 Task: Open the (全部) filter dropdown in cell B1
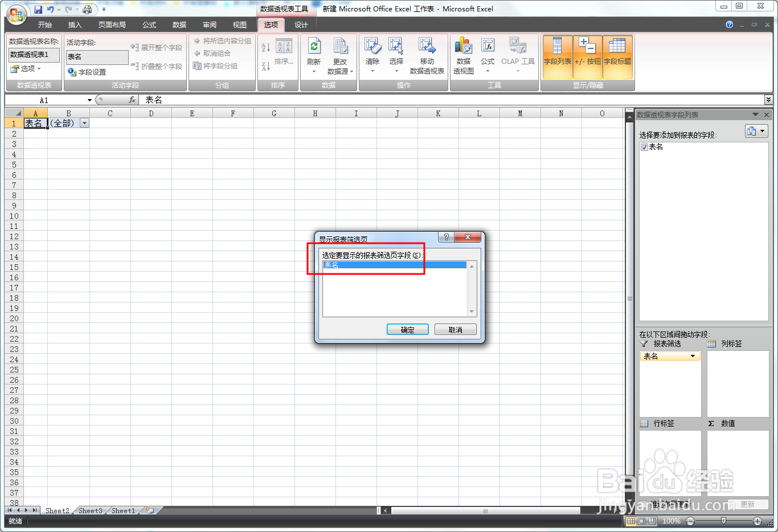point(84,123)
